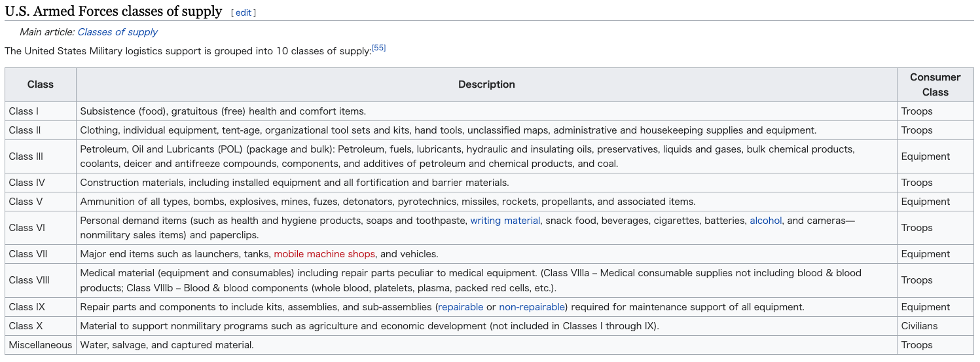Select the Class I row label

click(x=24, y=111)
